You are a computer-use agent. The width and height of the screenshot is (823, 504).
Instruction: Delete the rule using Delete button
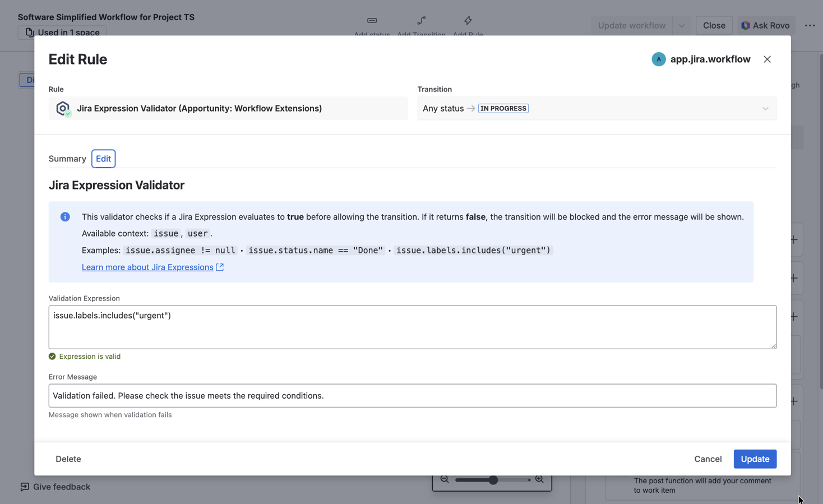click(68, 459)
